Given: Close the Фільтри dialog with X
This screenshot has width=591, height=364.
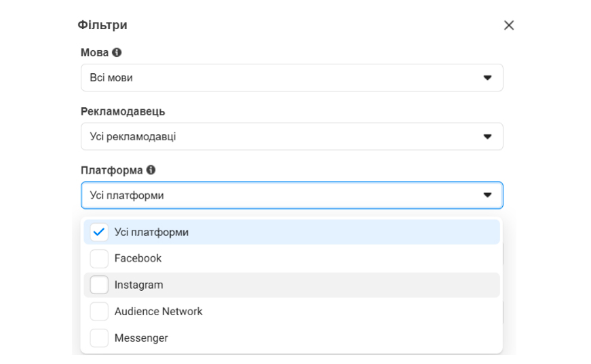Looking at the screenshot, I should click(509, 25).
